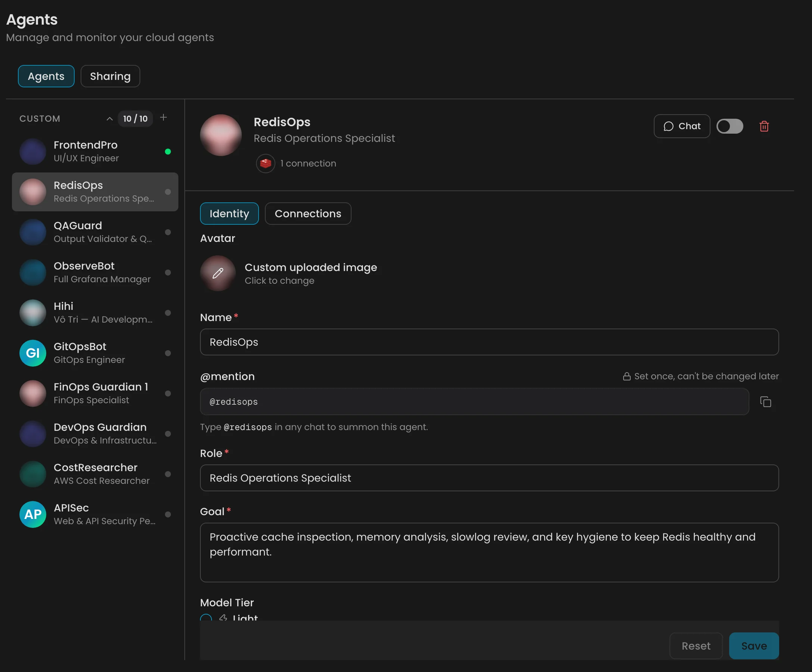Open DevOps Guardian agent
Viewport: 812px width, 672px height.
pyautogui.click(x=95, y=434)
